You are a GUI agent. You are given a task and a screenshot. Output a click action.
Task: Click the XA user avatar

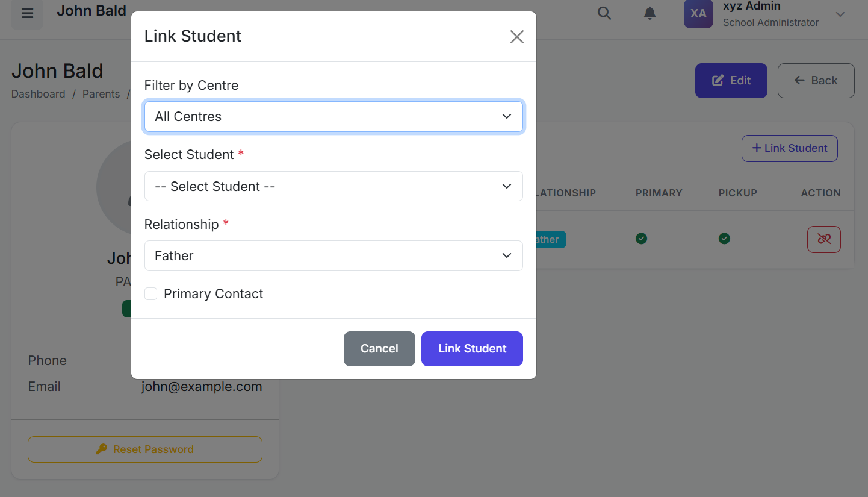point(698,13)
